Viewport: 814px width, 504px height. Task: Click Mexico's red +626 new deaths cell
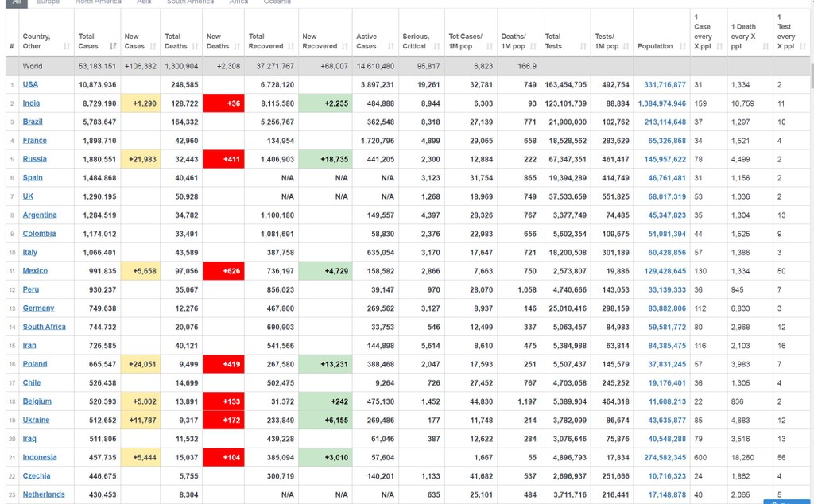223,271
